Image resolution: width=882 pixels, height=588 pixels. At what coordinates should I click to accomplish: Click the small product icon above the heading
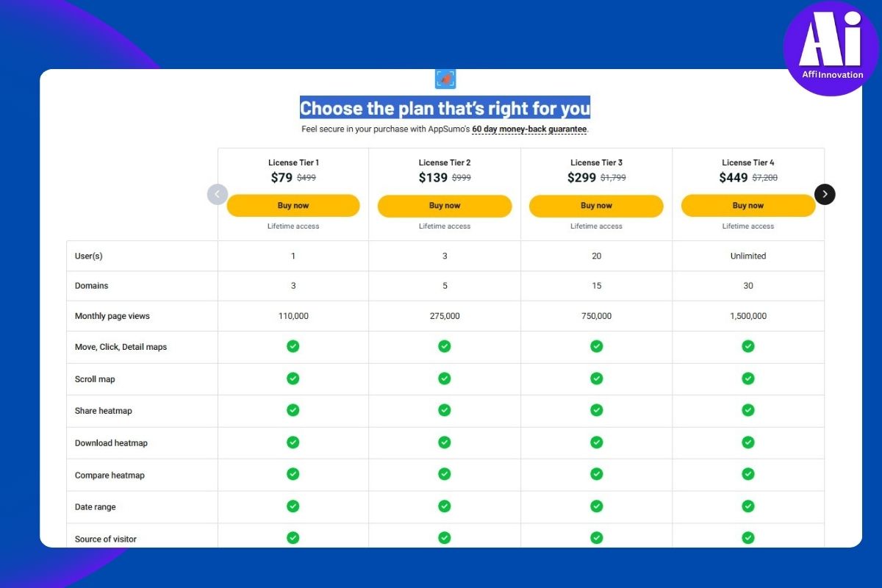445,79
